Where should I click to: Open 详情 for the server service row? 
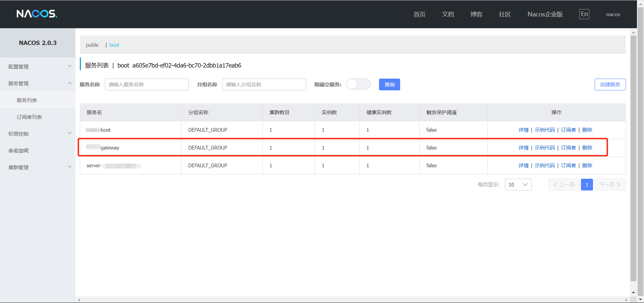coord(523,166)
